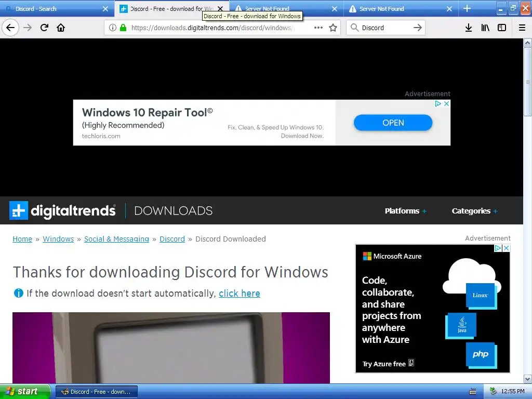Follow the Windows breadcrumb link
The height and width of the screenshot is (399, 532).
pos(58,239)
